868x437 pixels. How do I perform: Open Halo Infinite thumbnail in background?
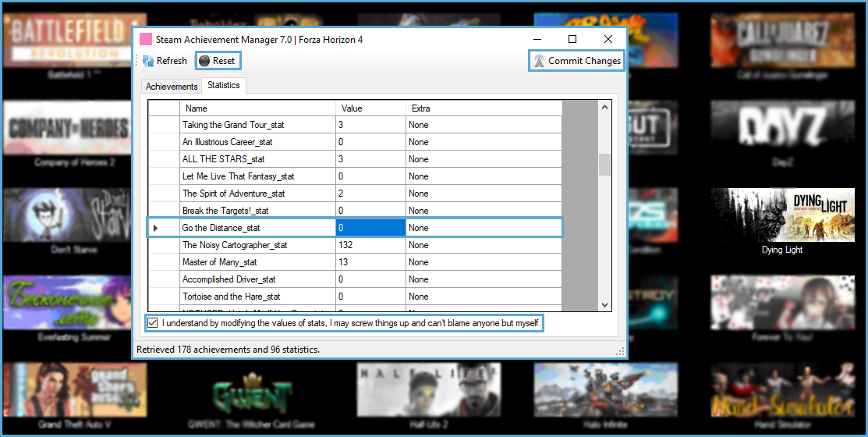(606, 390)
